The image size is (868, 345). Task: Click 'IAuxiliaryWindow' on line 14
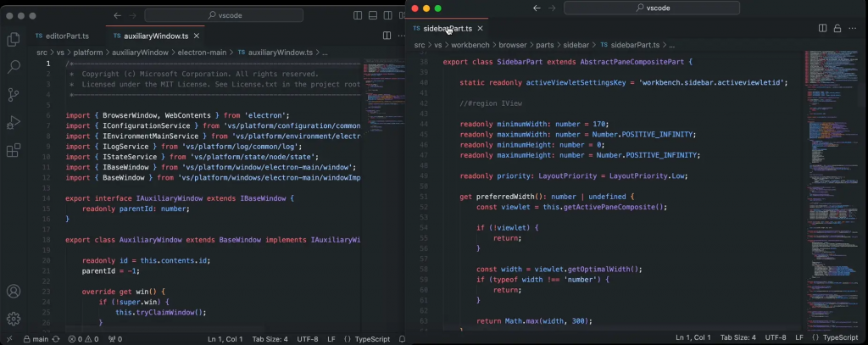[x=170, y=198]
